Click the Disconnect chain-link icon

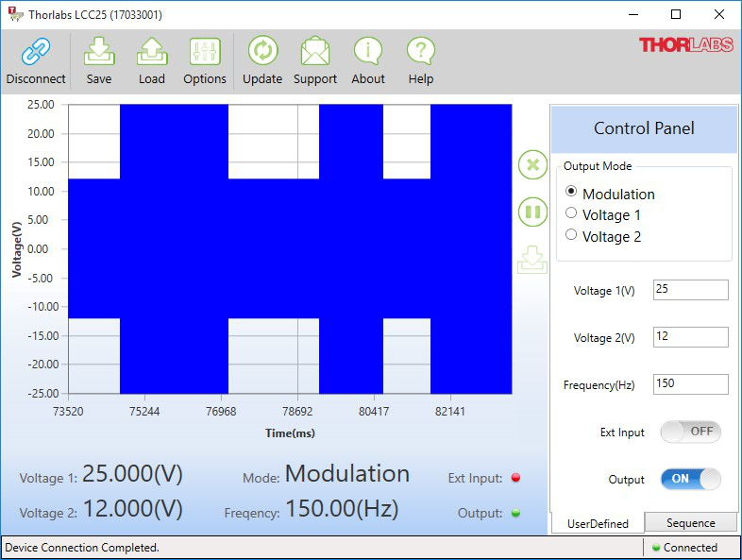[x=36, y=52]
